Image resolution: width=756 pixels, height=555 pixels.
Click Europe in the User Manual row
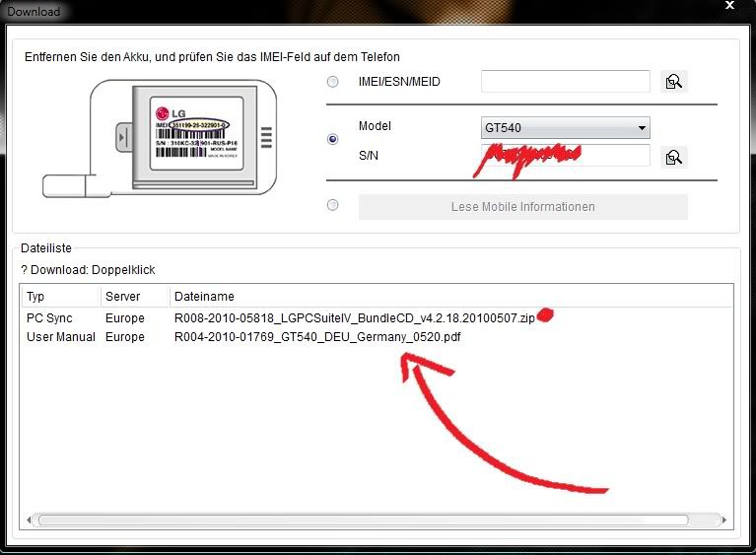[125, 336]
